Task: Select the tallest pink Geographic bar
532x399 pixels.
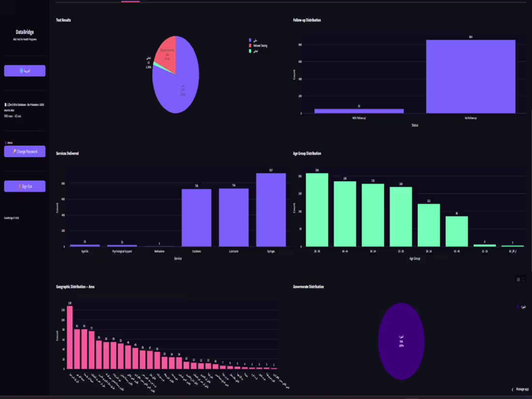Action: point(70,337)
